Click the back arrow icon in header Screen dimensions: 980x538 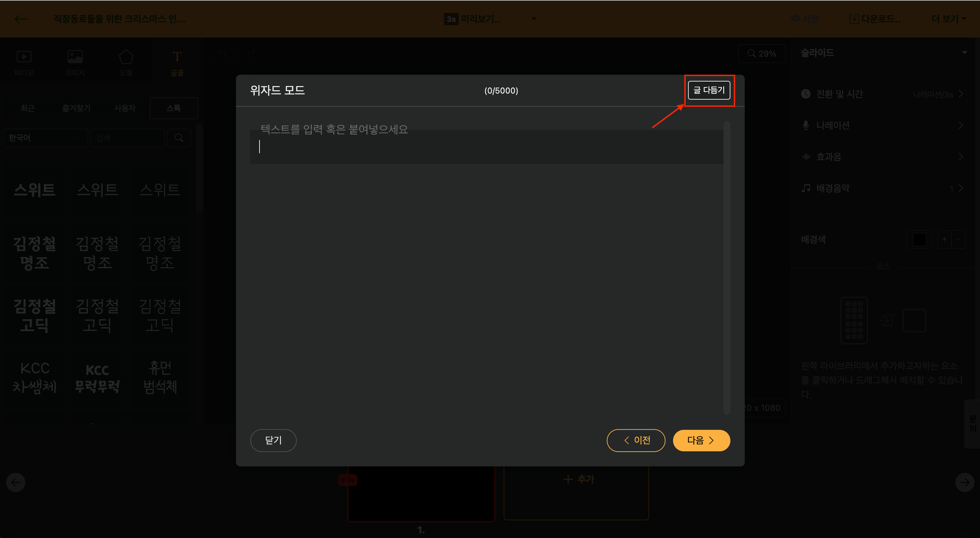[21, 19]
